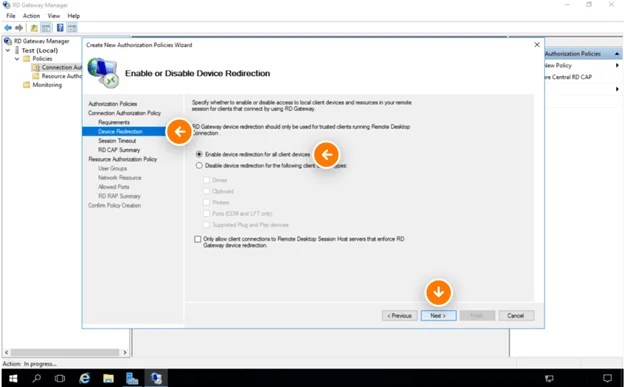Close the Create New Authorization Policies Wizard

(x=537, y=45)
